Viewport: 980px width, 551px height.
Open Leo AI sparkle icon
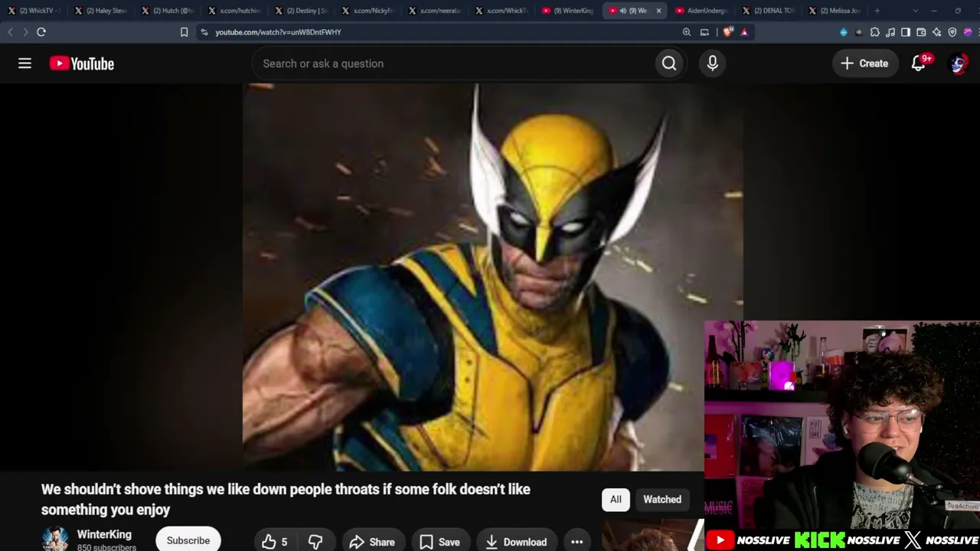pyautogui.click(x=936, y=32)
